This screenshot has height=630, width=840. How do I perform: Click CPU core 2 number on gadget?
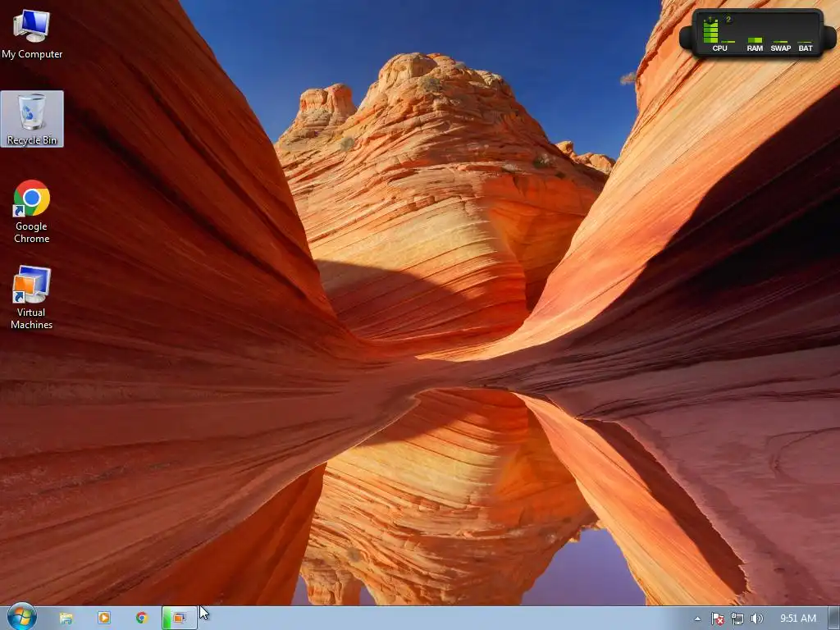point(728,20)
